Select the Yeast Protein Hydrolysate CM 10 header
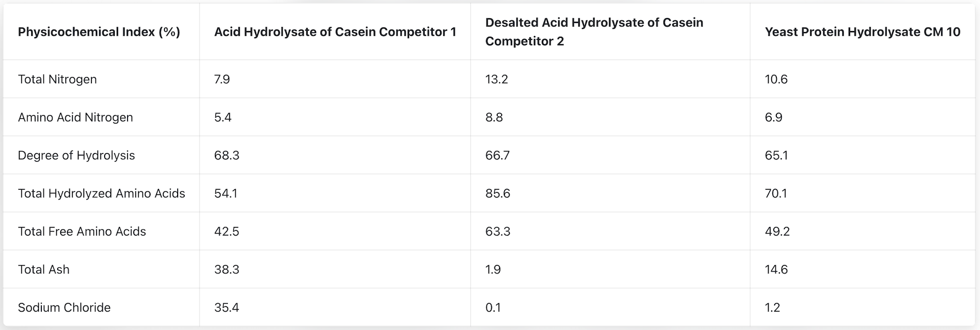Screen dimensions: 980x330 (x=863, y=32)
